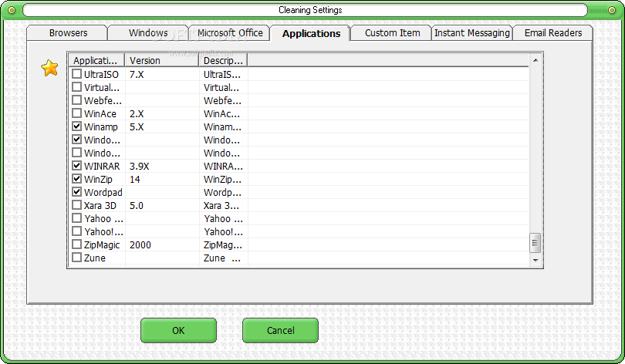
Task: Uncheck the WinZip checkbox
Action: pyautogui.click(x=76, y=179)
